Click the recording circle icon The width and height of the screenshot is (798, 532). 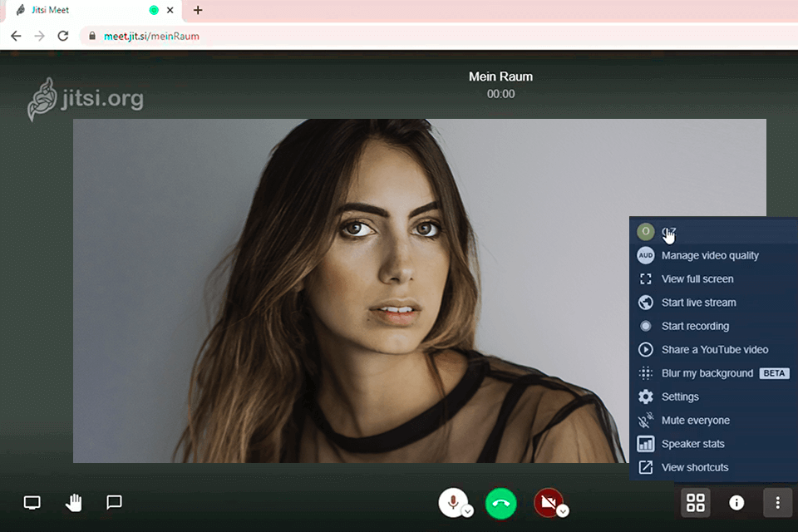click(x=645, y=326)
